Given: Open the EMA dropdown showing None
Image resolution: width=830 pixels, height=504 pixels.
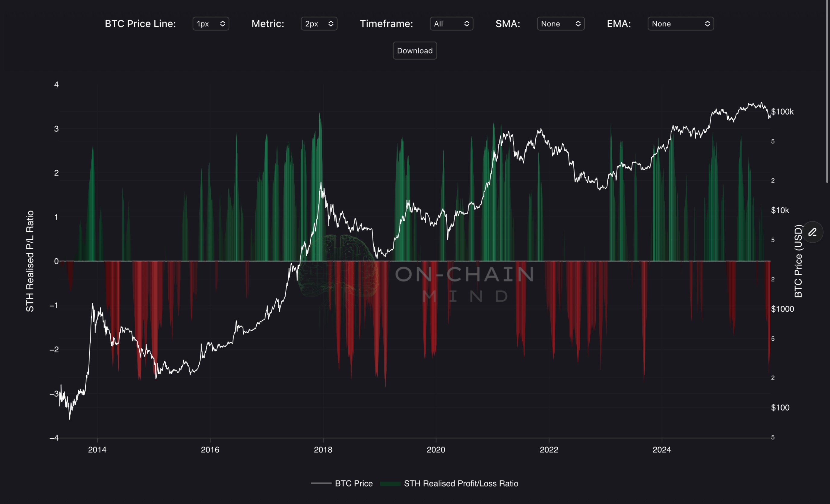Looking at the screenshot, I should pos(680,24).
